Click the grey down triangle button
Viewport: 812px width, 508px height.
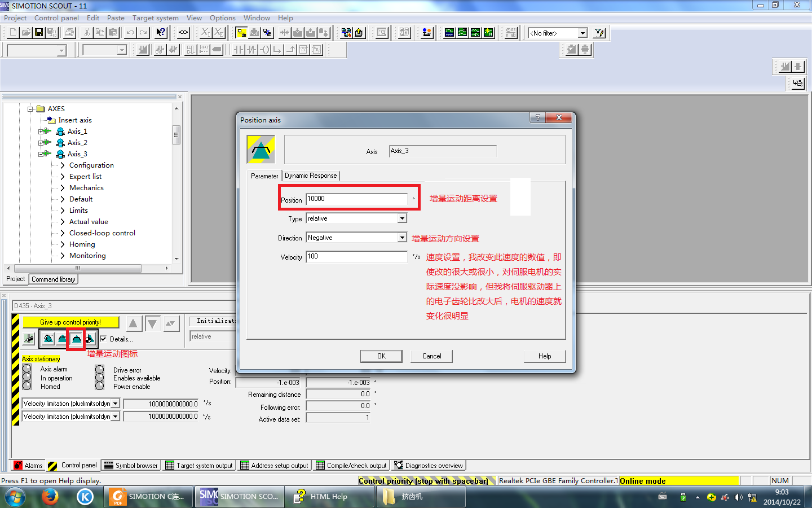coord(152,323)
